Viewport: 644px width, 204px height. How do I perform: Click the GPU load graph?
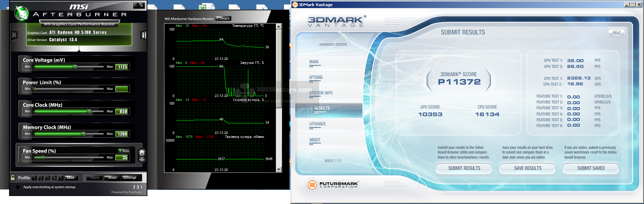tap(220, 81)
